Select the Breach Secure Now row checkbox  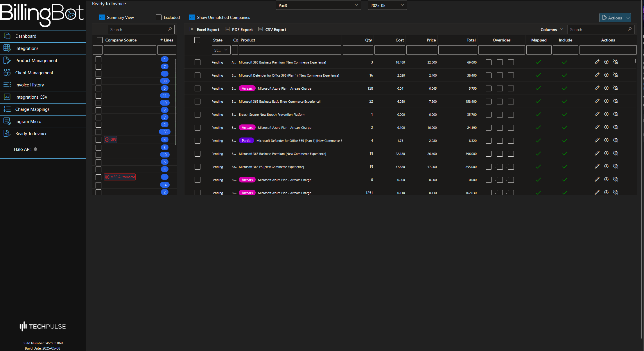point(198,115)
